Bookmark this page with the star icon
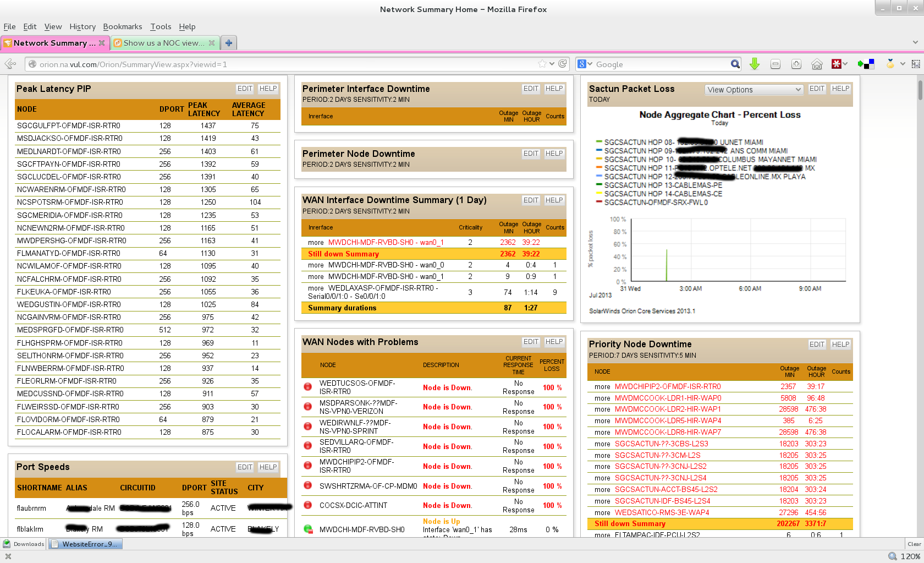The image size is (924, 563). click(x=542, y=64)
